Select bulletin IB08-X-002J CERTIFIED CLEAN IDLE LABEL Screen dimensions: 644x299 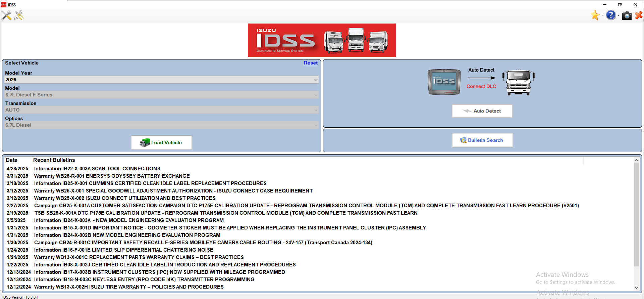[x=165, y=265]
